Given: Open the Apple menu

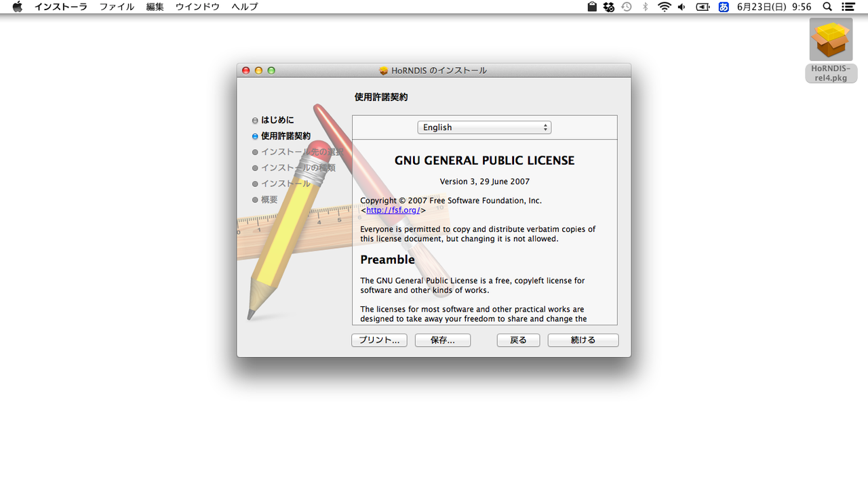Looking at the screenshot, I should tap(17, 7).
